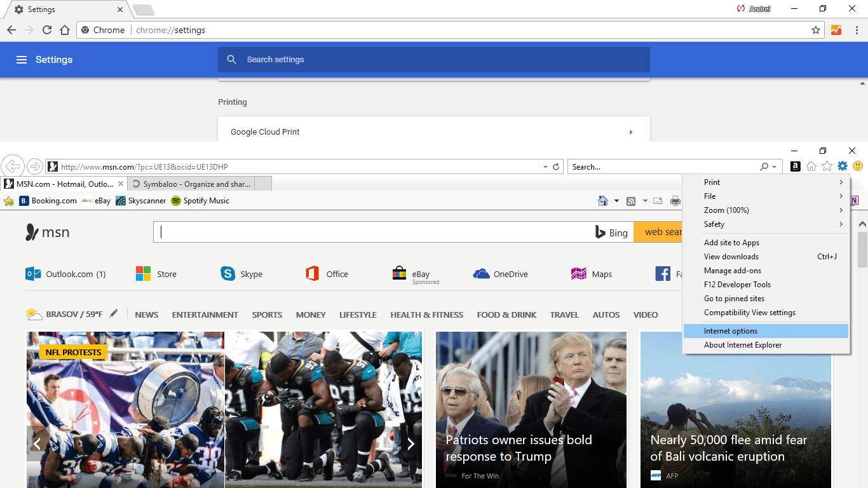Click the Andrei profile button in Chrome
The image size is (868, 488).
(x=753, y=9)
